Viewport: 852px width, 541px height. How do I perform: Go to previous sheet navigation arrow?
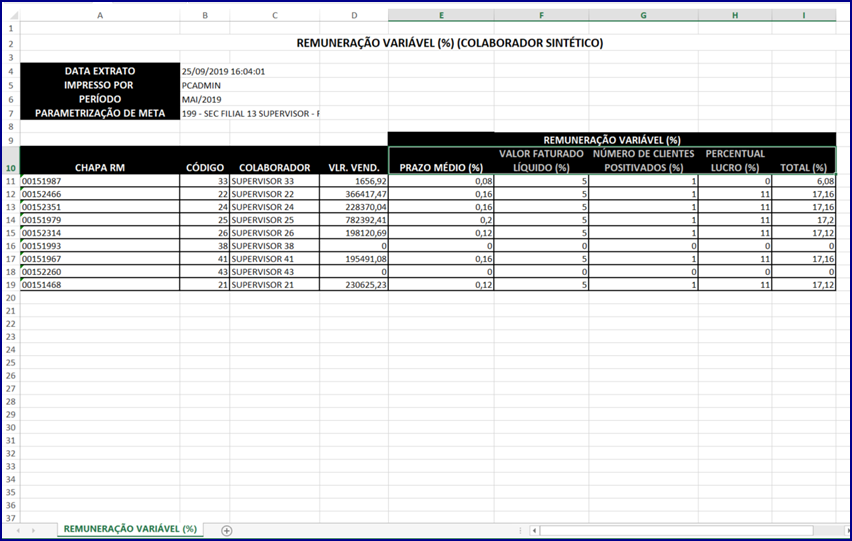click(18, 531)
